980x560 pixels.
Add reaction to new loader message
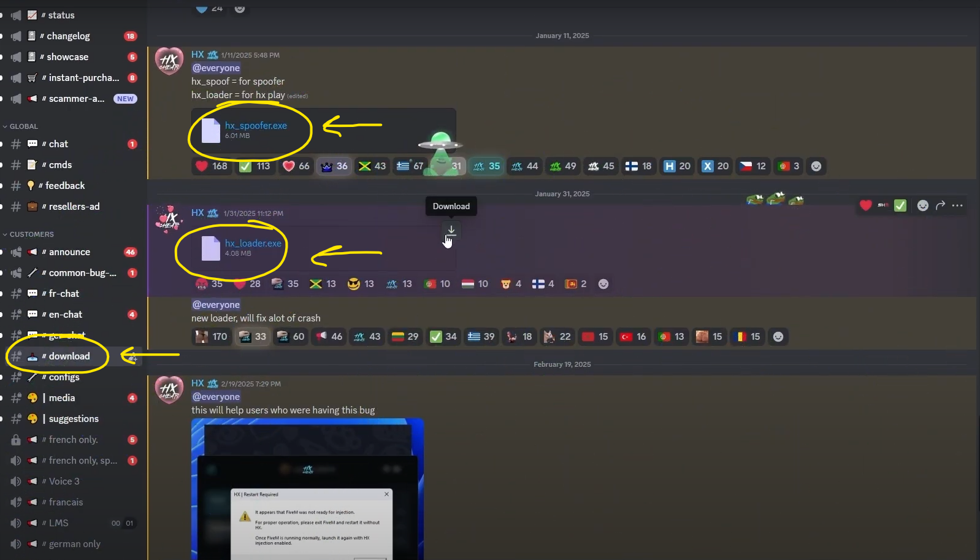point(778,337)
